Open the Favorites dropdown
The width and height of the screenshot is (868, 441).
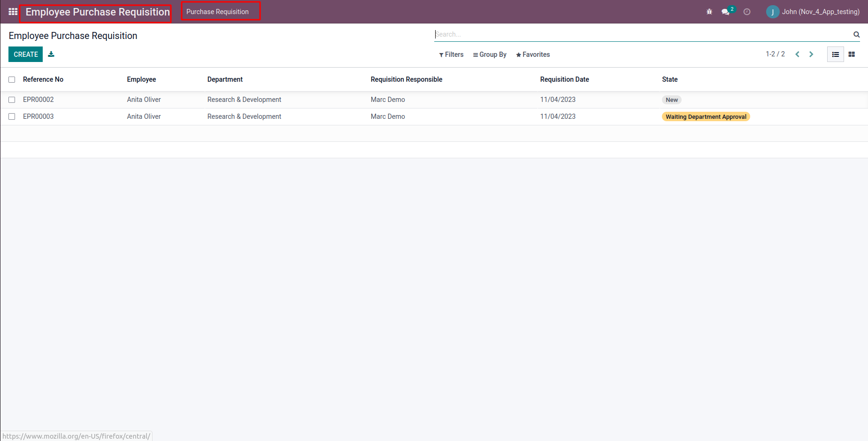tap(533, 54)
